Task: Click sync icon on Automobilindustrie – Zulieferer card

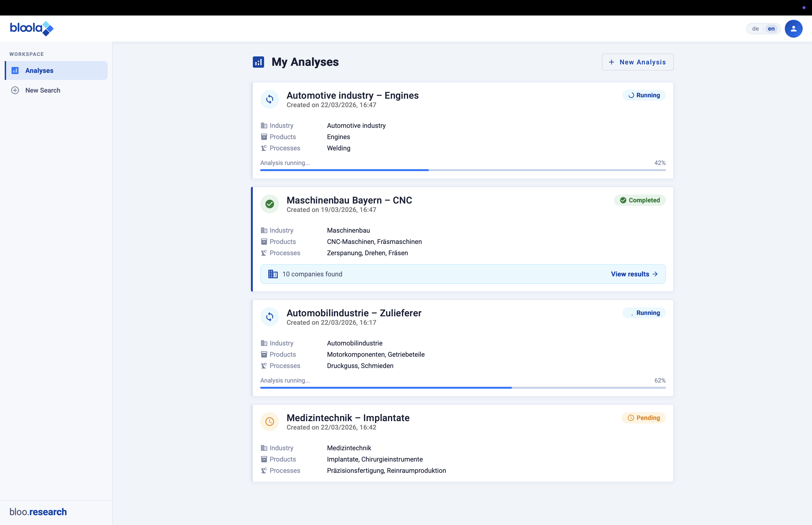Action: click(269, 317)
